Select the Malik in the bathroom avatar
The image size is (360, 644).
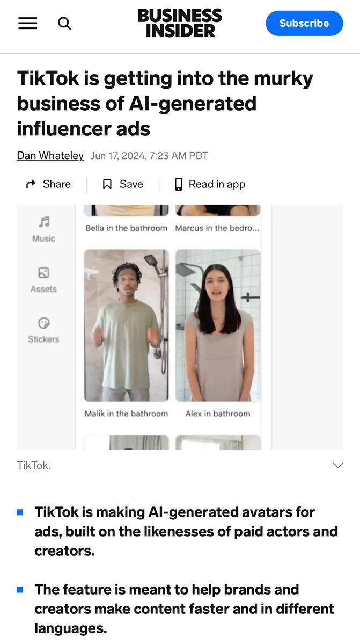point(126,325)
